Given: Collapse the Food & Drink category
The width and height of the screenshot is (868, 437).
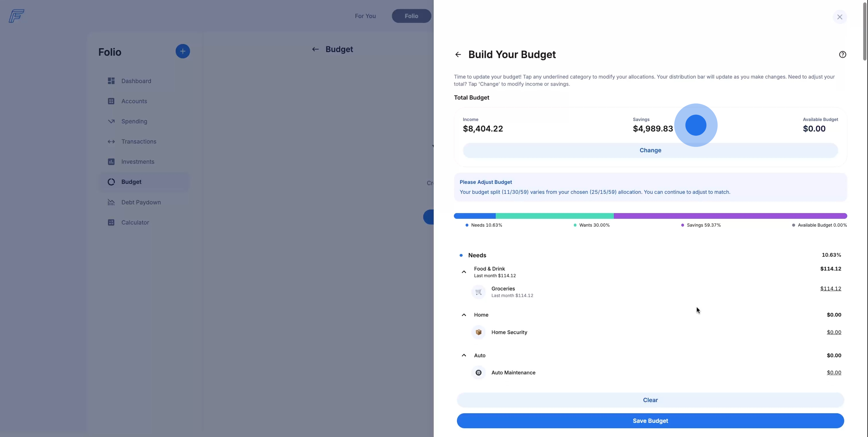Looking at the screenshot, I should 464,272.
